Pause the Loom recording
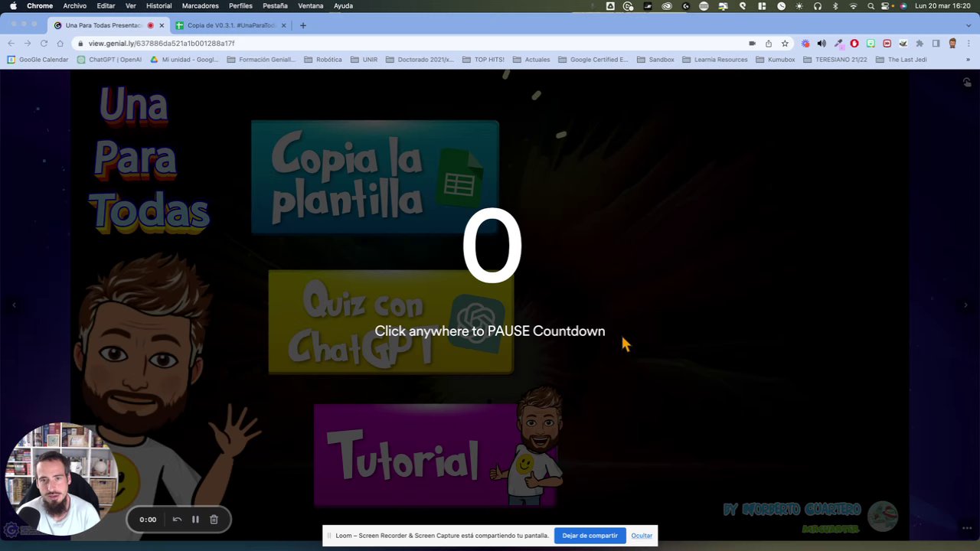This screenshot has height=551, width=980. tap(195, 520)
